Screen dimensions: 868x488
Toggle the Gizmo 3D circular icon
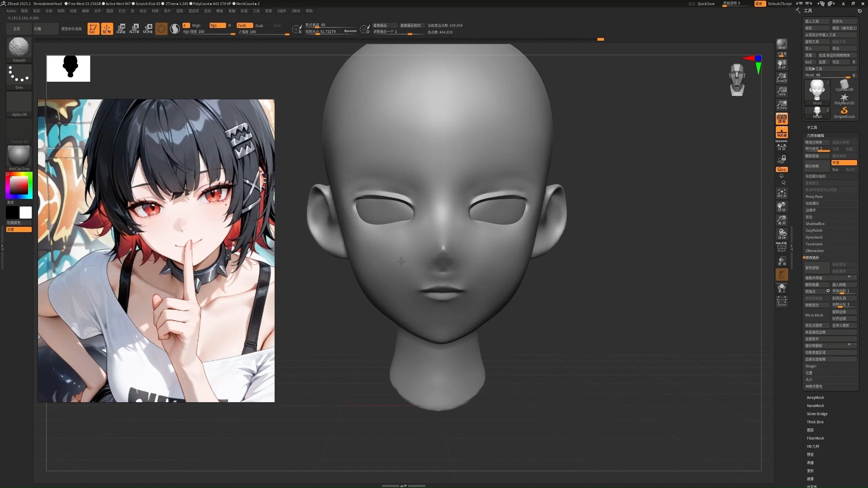click(161, 29)
